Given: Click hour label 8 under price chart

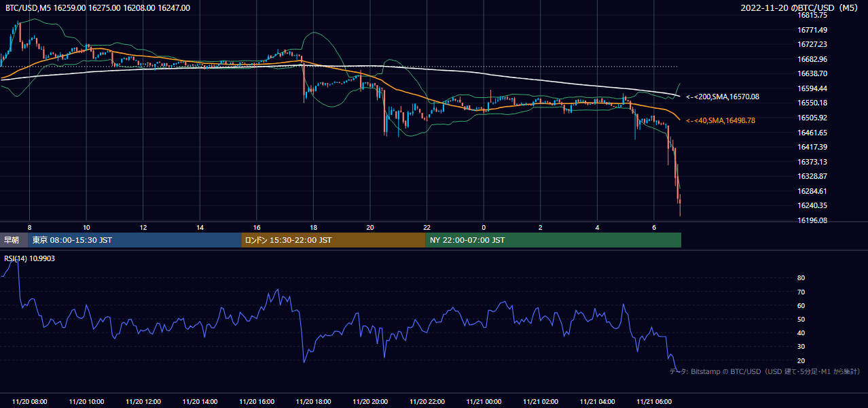Looking at the screenshot, I should pyautogui.click(x=29, y=227).
